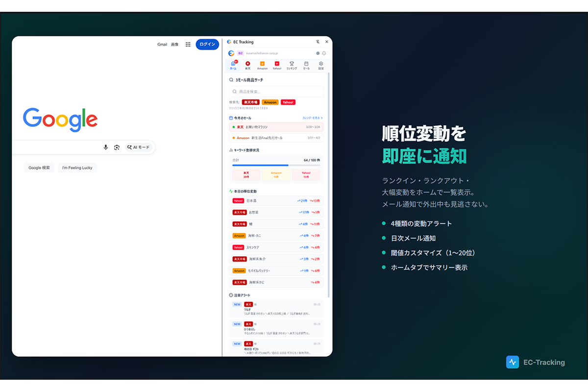Switch to the 楽天 tab
Viewport: 588px width, 392px height.
tap(247, 66)
